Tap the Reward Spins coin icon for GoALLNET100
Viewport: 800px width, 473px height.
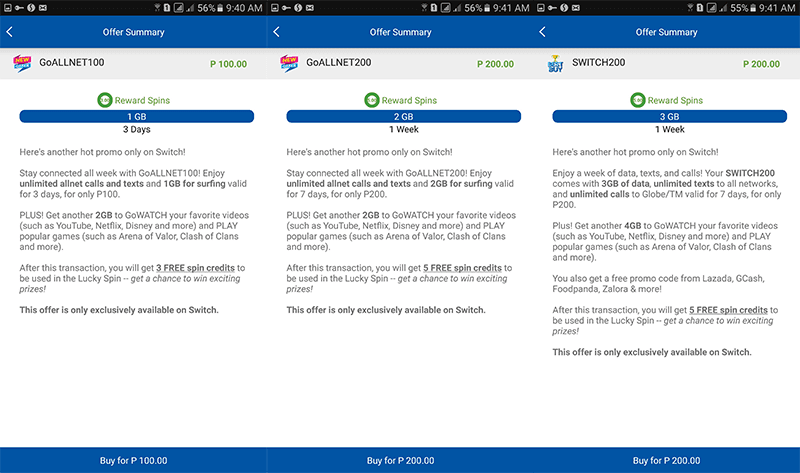105,100
